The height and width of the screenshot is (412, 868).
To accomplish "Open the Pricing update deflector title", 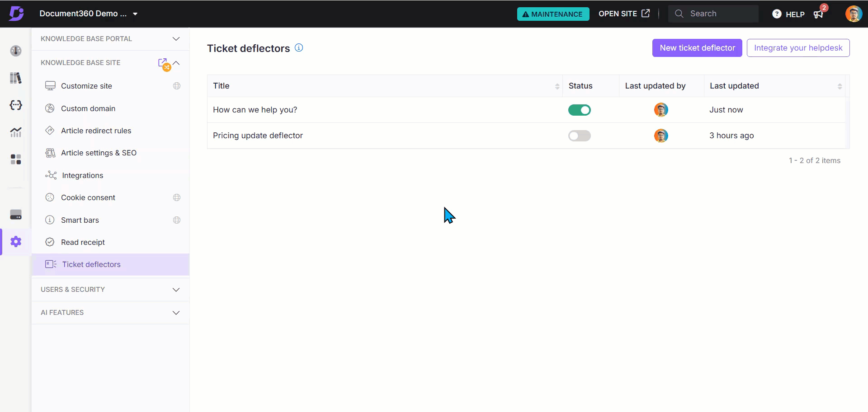I will tap(258, 136).
